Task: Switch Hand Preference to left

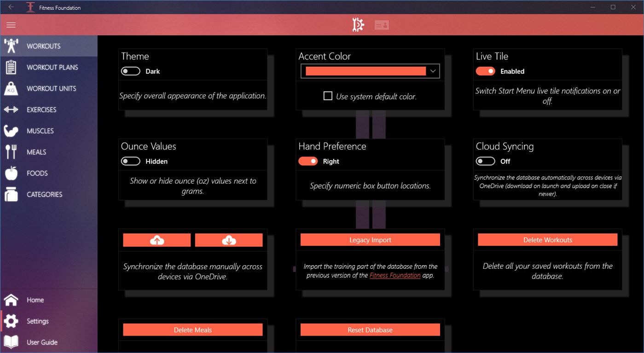Action: (307, 161)
